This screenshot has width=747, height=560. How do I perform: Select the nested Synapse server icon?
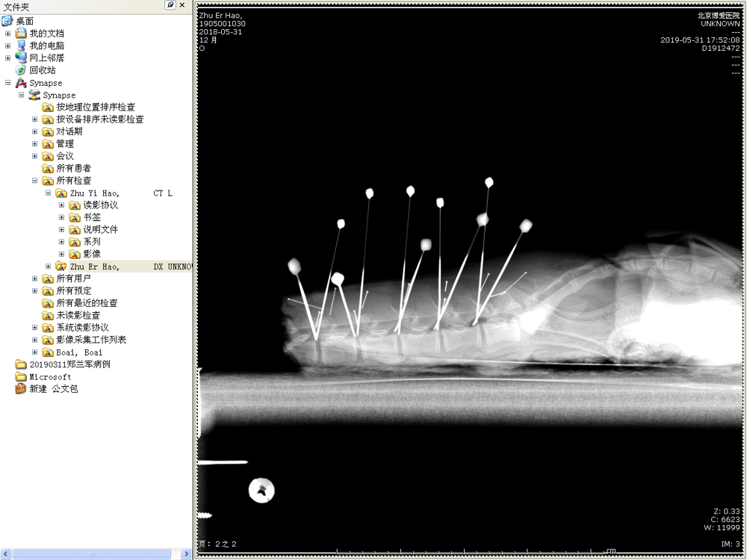tap(34, 95)
